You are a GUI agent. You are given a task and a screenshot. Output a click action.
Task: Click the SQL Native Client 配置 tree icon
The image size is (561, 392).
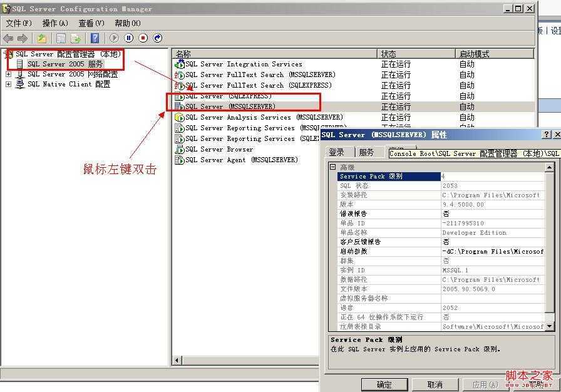point(21,85)
